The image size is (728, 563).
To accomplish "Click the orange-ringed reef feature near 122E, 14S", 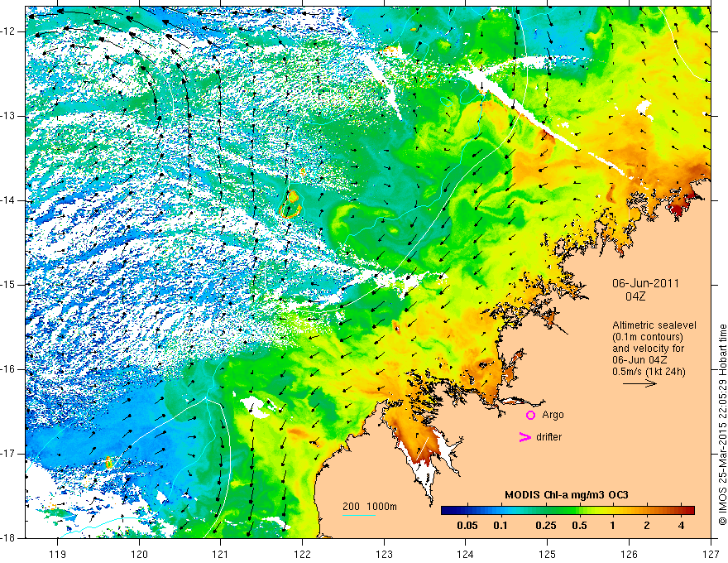I will [x=291, y=205].
